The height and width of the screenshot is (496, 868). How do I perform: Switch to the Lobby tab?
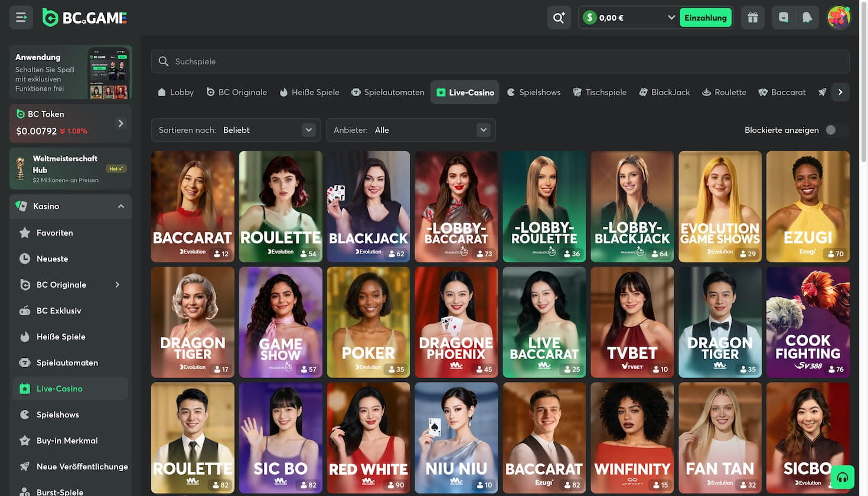[x=175, y=92]
